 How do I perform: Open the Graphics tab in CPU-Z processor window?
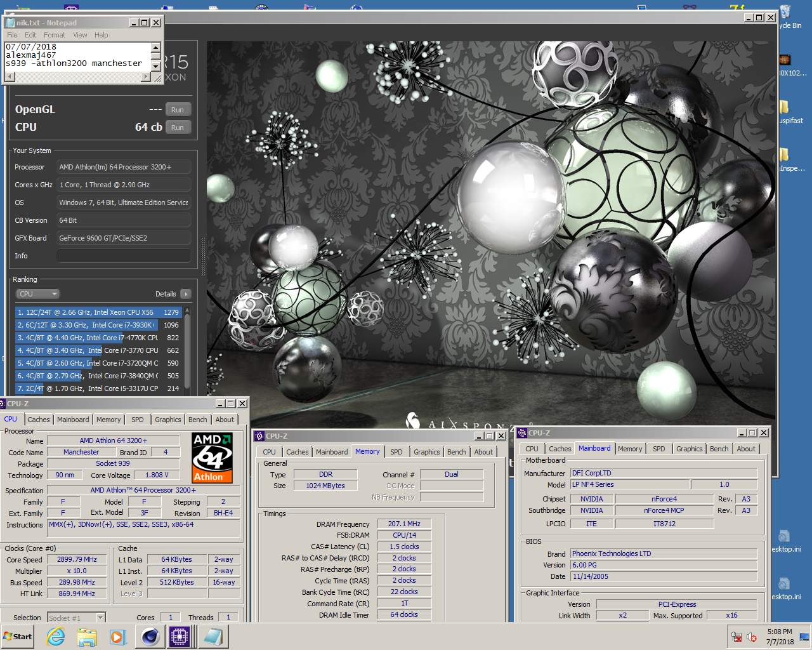167,420
